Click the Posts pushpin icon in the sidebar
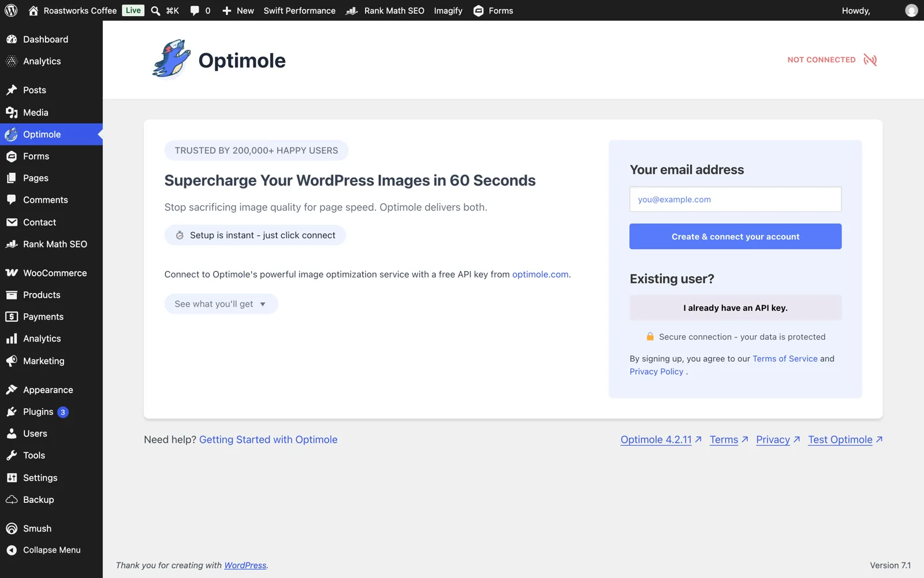 point(12,90)
